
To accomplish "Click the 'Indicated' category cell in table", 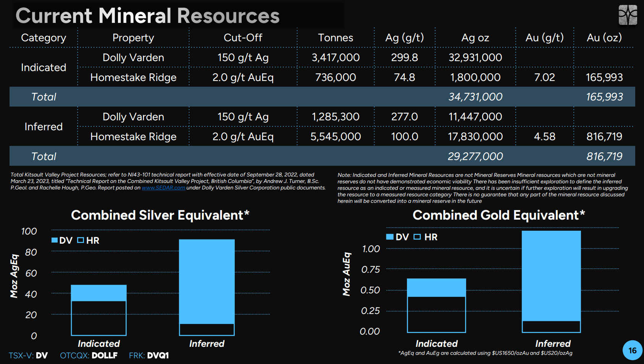I will pos(44,68).
